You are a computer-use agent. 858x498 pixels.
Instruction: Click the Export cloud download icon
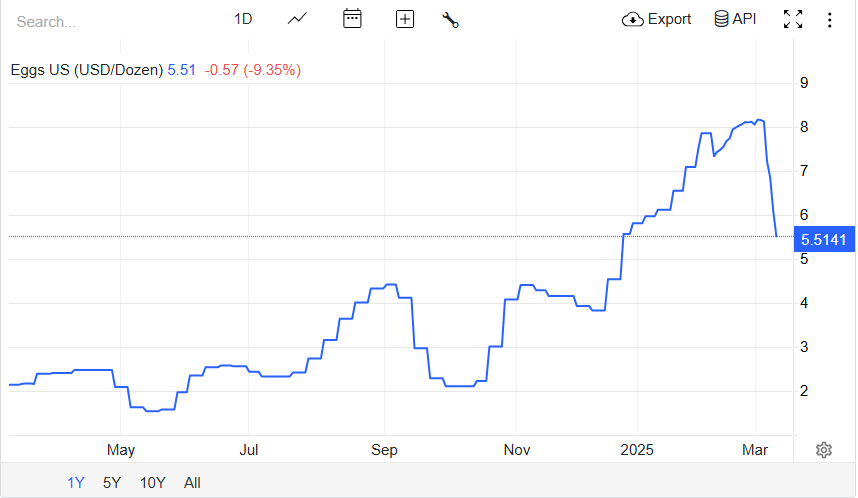pos(632,19)
